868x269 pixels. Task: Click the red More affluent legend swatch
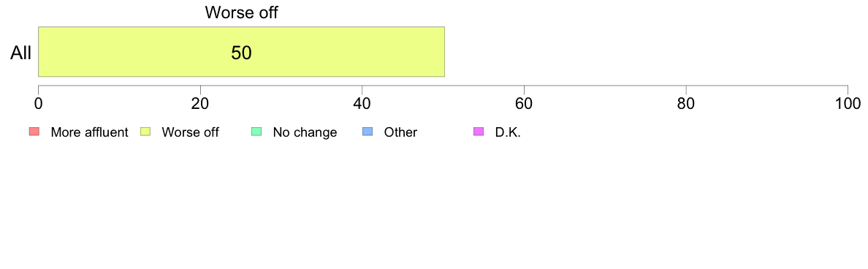pos(34,132)
